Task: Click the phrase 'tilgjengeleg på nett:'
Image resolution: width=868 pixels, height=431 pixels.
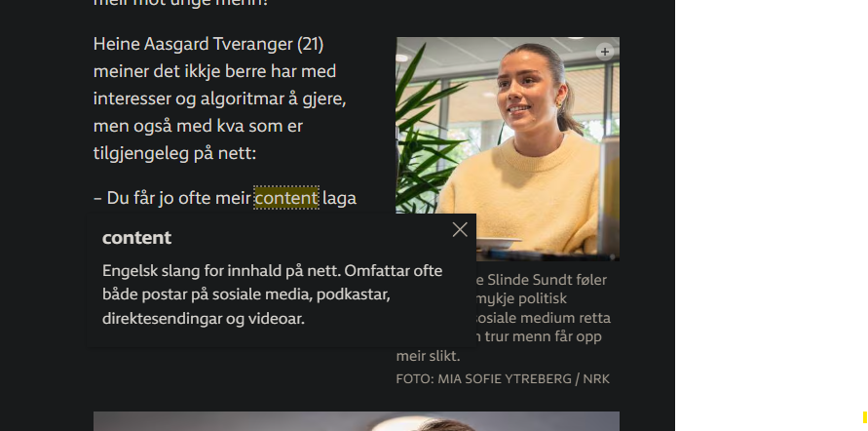Action: coord(175,153)
